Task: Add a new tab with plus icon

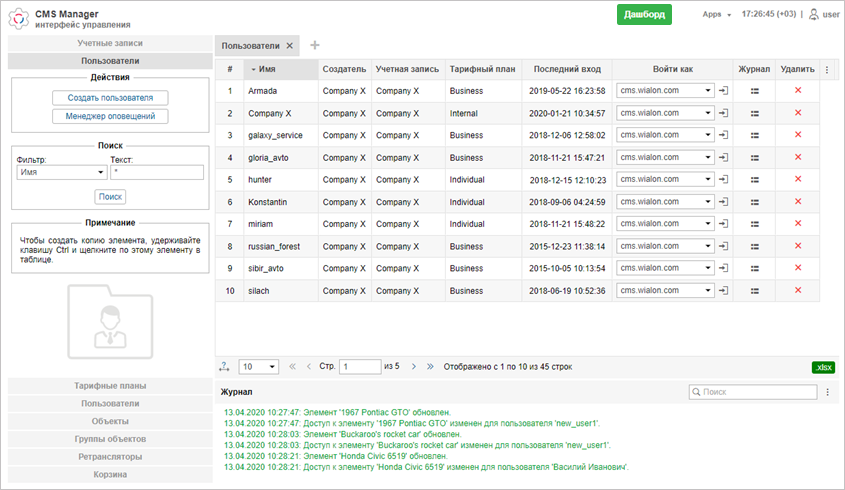Action: tap(315, 46)
